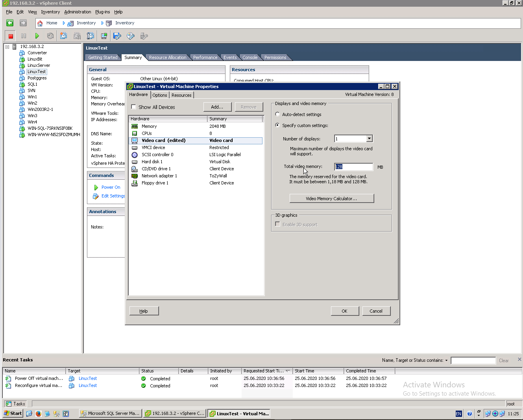
Task: Open the File menu
Action: (x=9, y=12)
